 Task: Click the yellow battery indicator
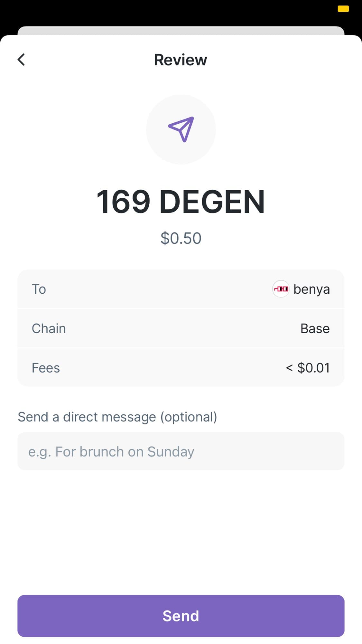[x=343, y=9]
